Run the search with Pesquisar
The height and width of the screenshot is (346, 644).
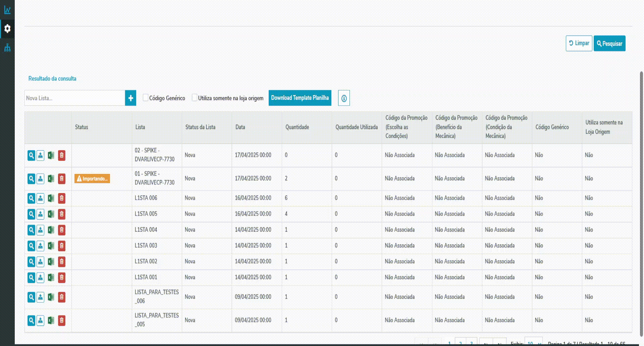coord(609,43)
